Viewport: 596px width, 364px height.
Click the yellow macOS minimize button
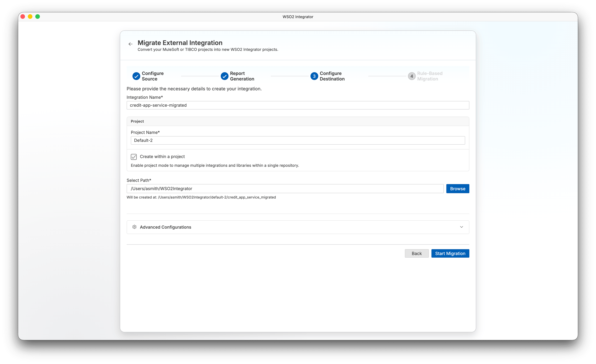click(x=30, y=17)
